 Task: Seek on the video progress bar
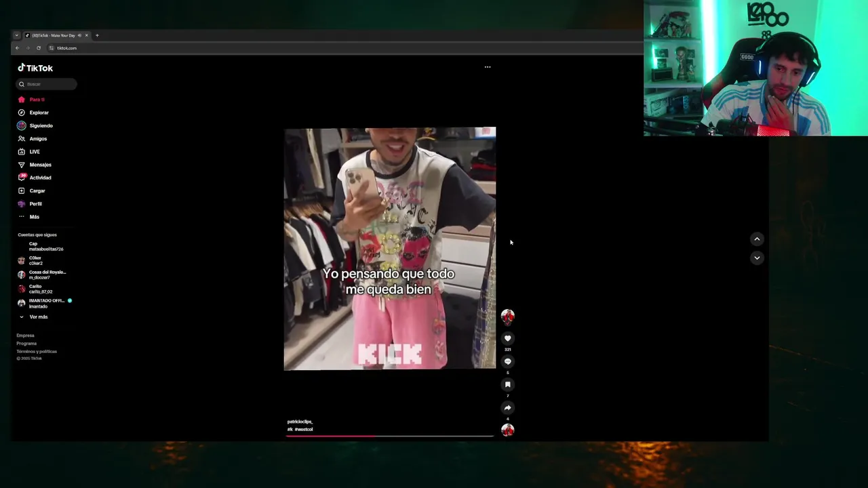tap(390, 436)
